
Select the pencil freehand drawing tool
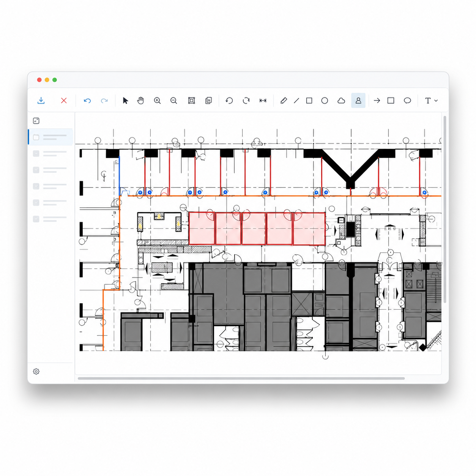pos(284,101)
